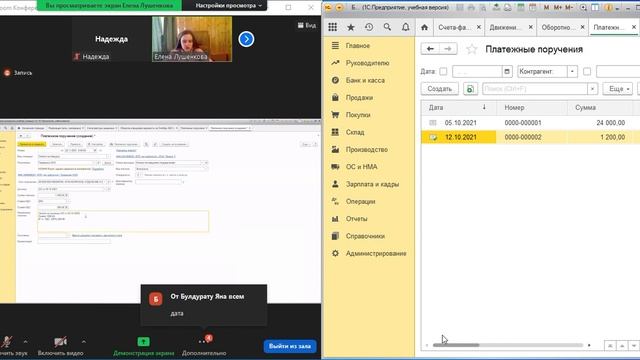This screenshot has height=360, width=640.
Task: Expand Zoom video options caret
Action: [x=83, y=342]
